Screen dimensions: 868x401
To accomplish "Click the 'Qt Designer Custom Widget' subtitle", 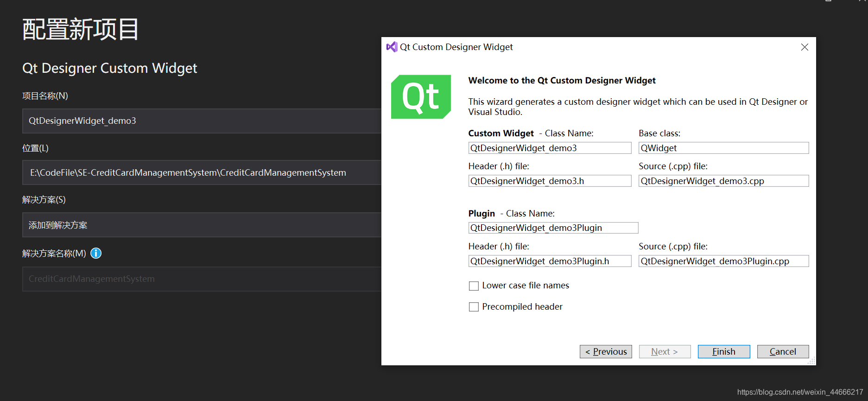I will (x=110, y=68).
